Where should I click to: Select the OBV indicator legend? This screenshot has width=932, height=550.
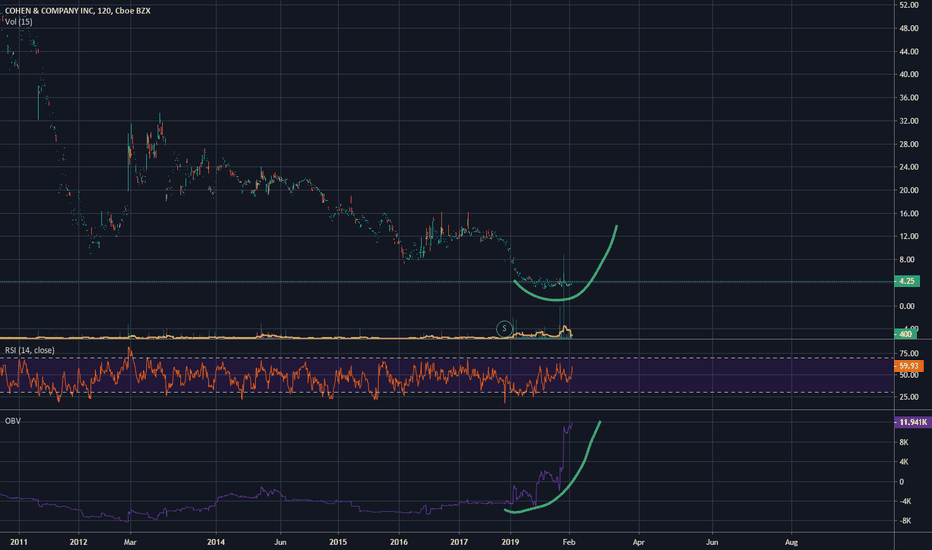pos(12,421)
